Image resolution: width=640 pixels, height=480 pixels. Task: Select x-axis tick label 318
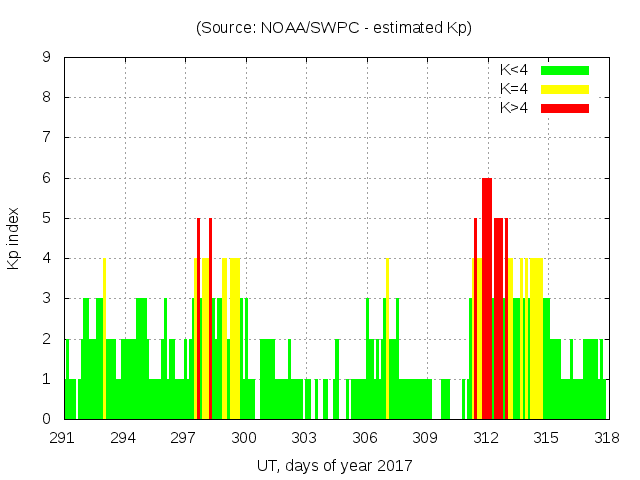(606, 438)
